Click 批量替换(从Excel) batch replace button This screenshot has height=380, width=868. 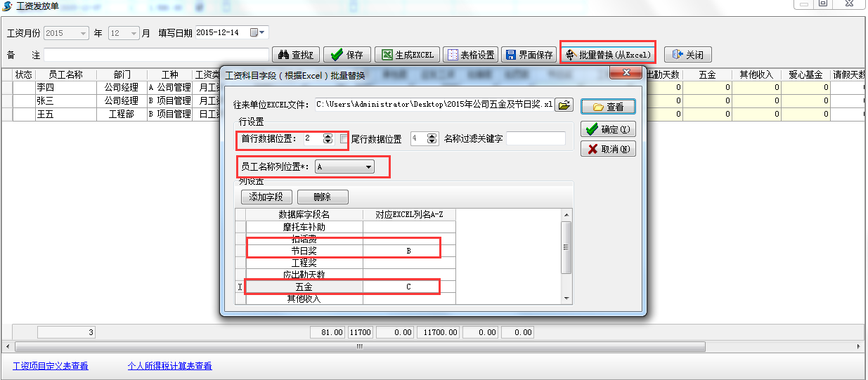[x=608, y=54]
